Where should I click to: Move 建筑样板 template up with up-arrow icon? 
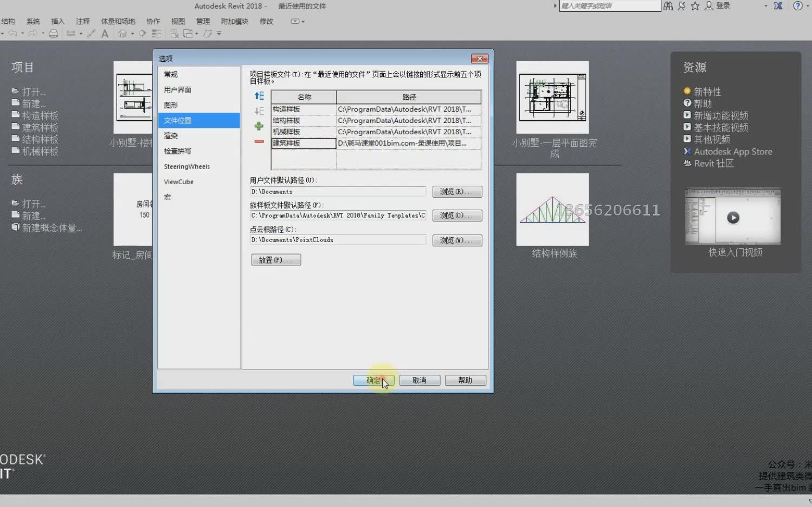pos(259,95)
